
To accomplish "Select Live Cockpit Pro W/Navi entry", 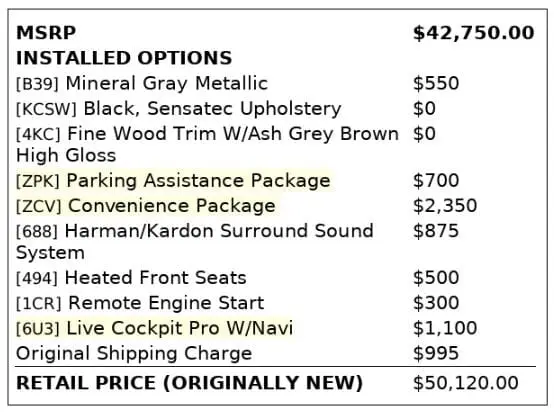I will [x=154, y=328].
